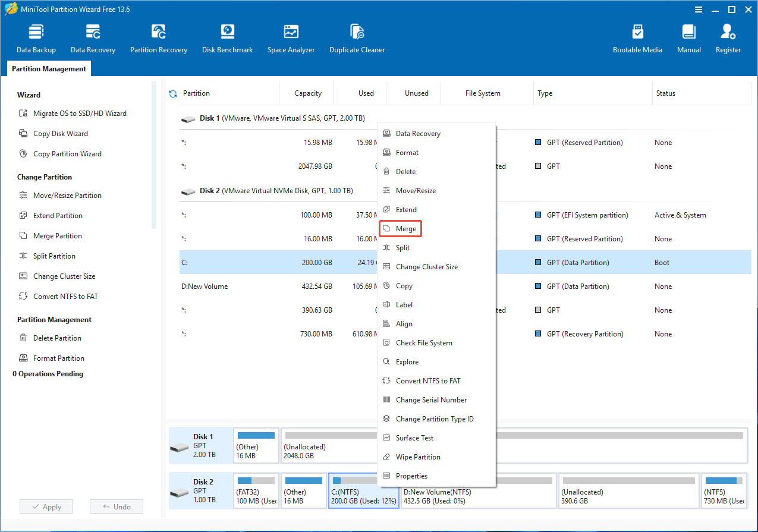Select the 730.00 MB recovery partition row
The width and height of the screenshot is (758, 532).
point(465,334)
